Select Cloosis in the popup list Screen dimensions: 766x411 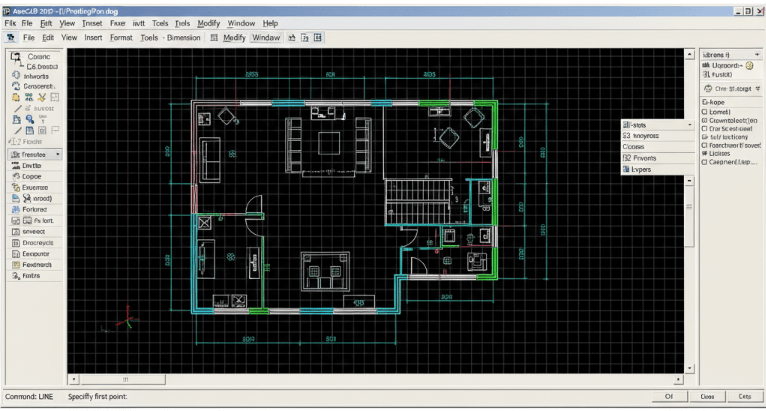click(658, 147)
